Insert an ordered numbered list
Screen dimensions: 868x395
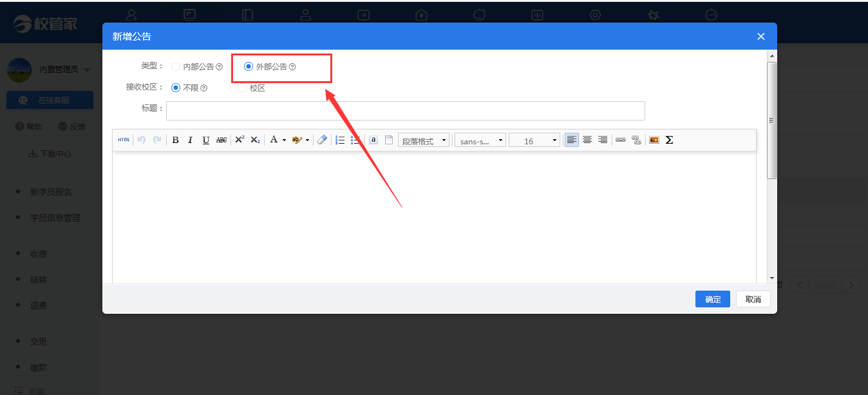[340, 140]
